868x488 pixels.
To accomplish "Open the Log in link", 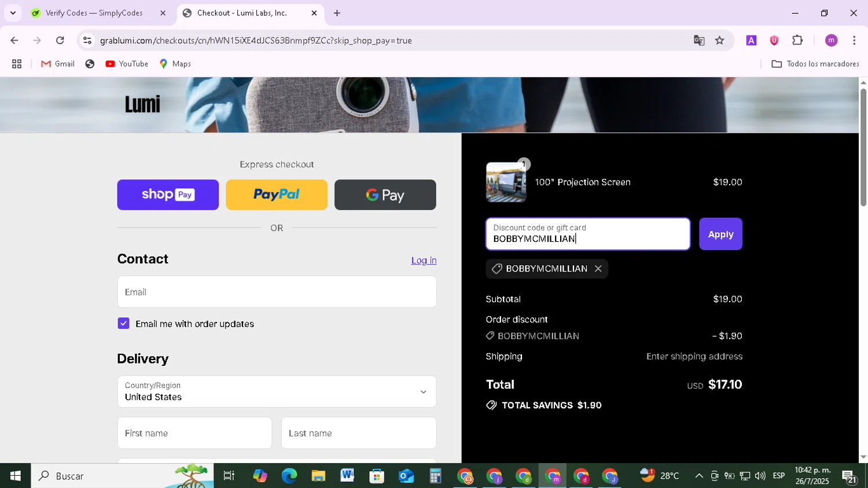I will tap(424, 260).
